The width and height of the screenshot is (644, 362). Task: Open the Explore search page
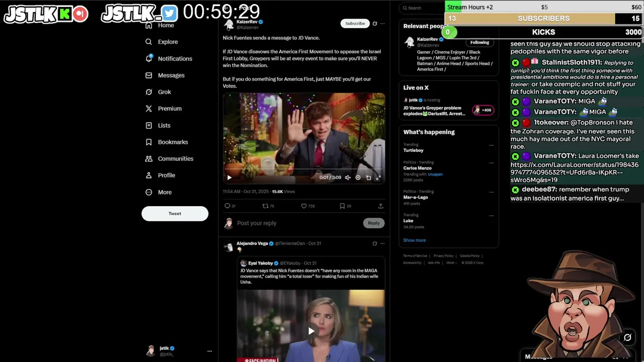point(162,42)
